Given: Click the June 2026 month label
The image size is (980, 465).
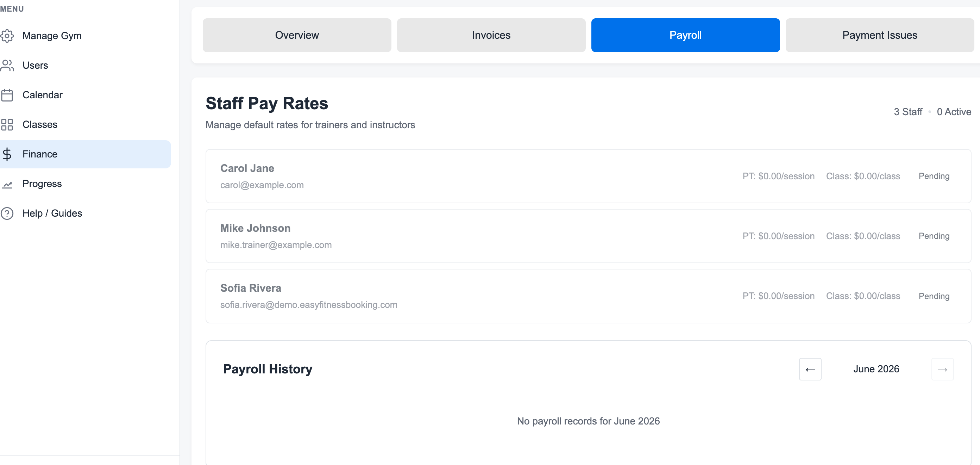Looking at the screenshot, I should pyautogui.click(x=876, y=369).
